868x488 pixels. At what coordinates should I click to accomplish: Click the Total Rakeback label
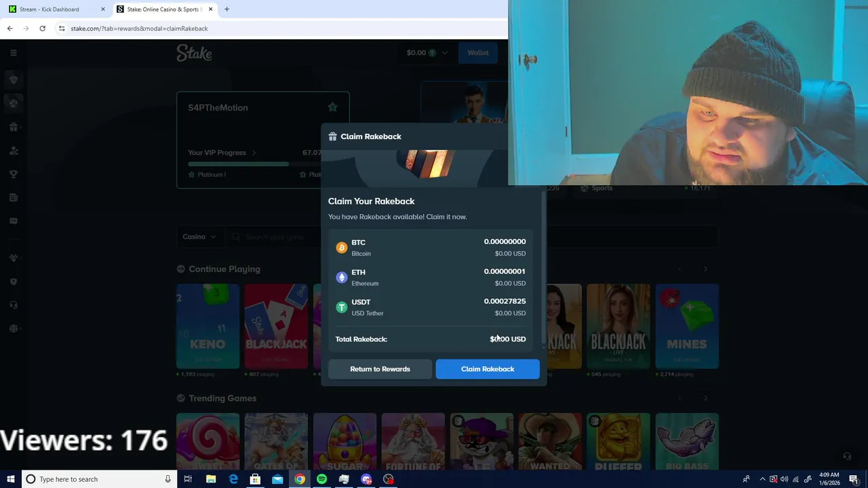click(x=361, y=339)
